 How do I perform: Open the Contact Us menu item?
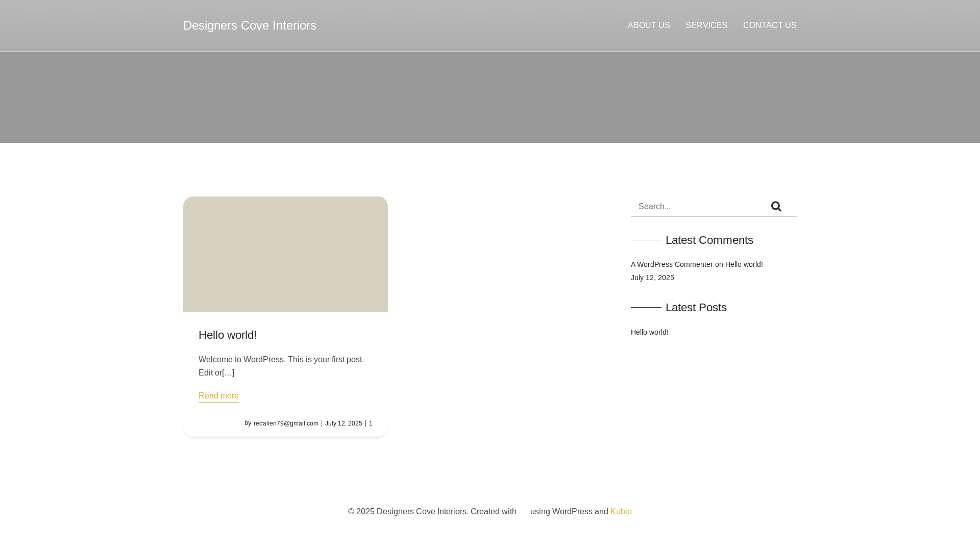(x=770, y=26)
